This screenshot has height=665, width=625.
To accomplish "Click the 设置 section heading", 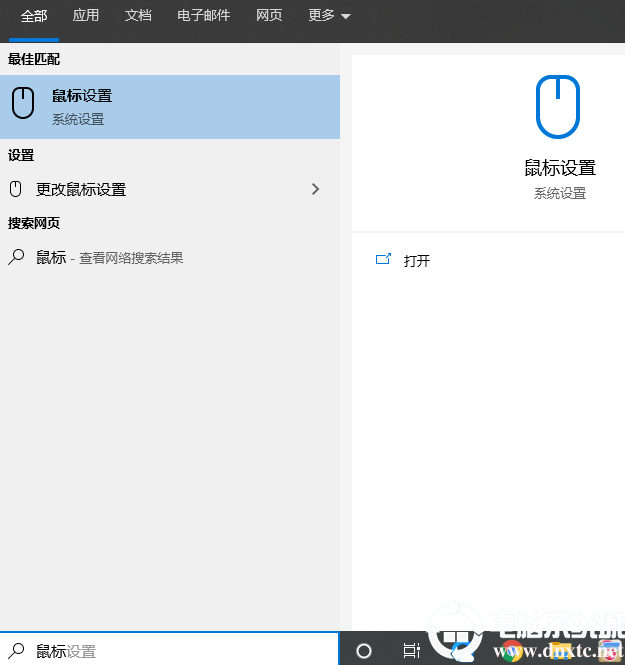I will click(21, 155).
